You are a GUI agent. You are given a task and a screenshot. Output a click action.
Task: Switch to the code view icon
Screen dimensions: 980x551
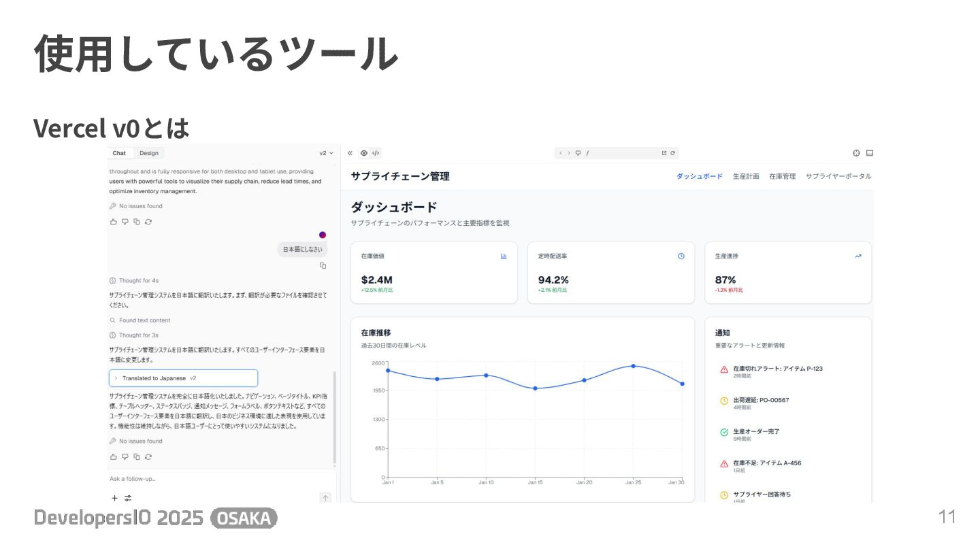point(376,153)
